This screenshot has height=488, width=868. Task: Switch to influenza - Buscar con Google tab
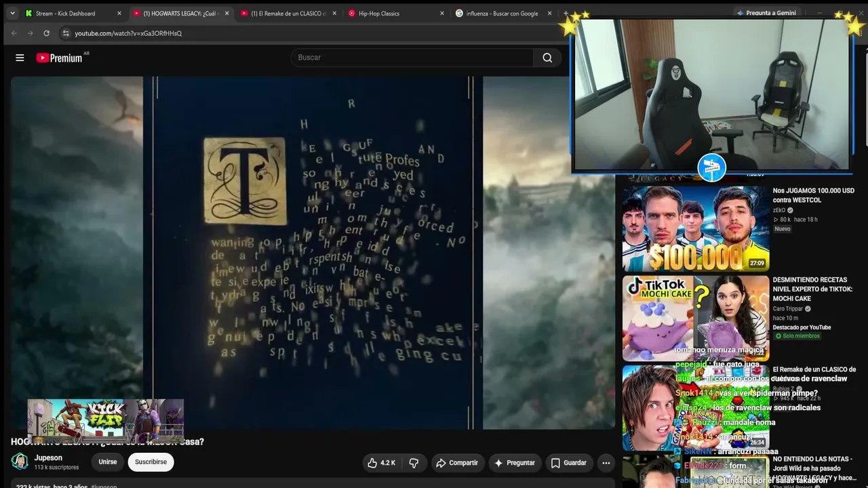pos(504,14)
